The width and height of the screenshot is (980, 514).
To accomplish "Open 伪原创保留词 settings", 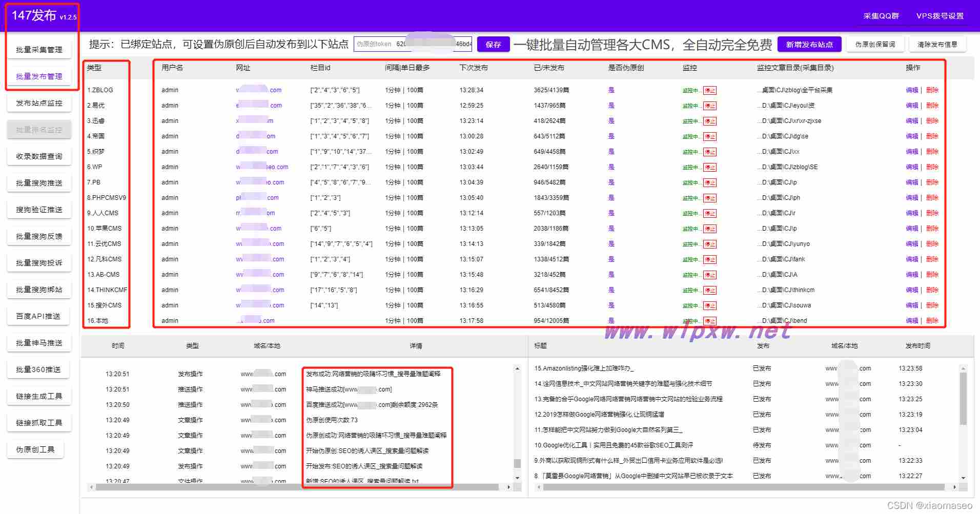I will click(x=875, y=45).
